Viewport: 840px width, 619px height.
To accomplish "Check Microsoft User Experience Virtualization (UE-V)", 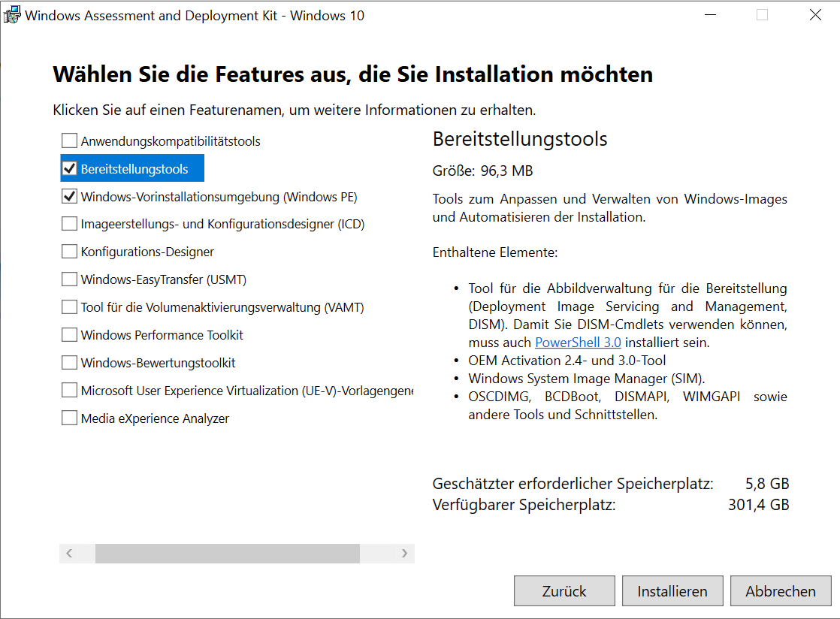I will pyautogui.click(x=69, y=390).
